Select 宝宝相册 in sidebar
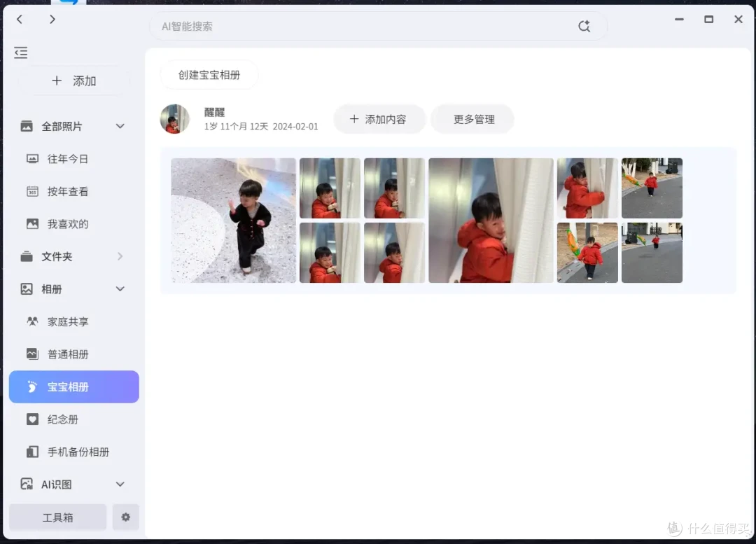756x544 pixels. coord(74,386)
